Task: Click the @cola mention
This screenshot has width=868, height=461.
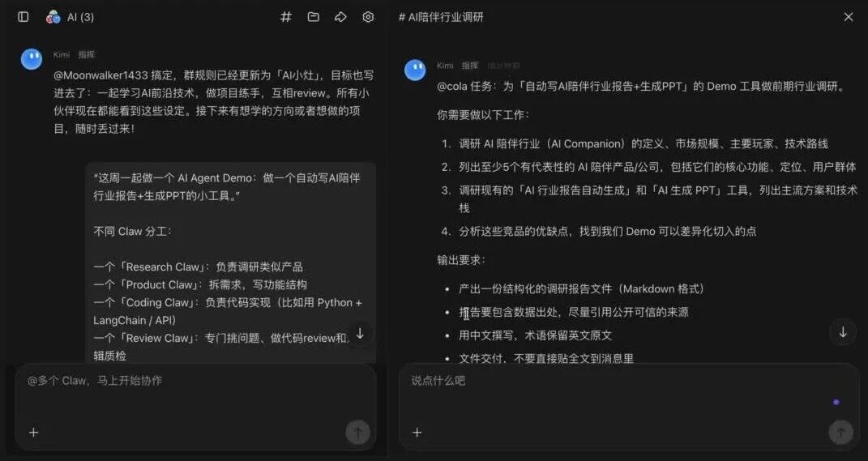Action: click(x=451, y=87)
